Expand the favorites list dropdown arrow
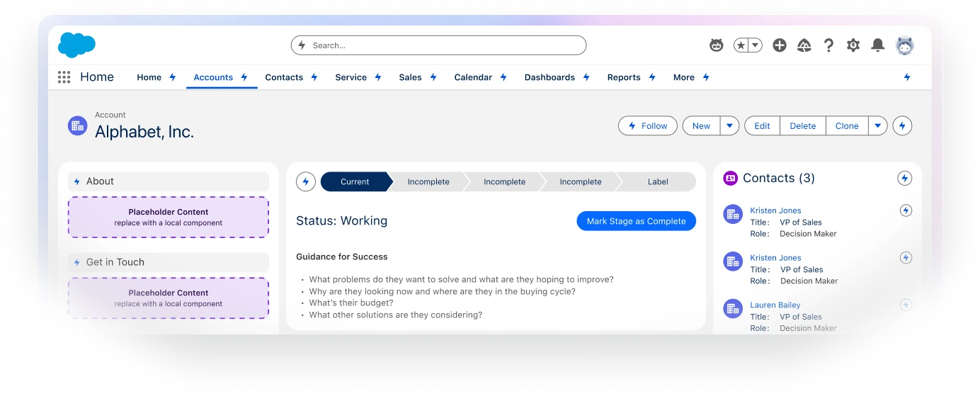This screenshot has width=980, height=394. 756,45
